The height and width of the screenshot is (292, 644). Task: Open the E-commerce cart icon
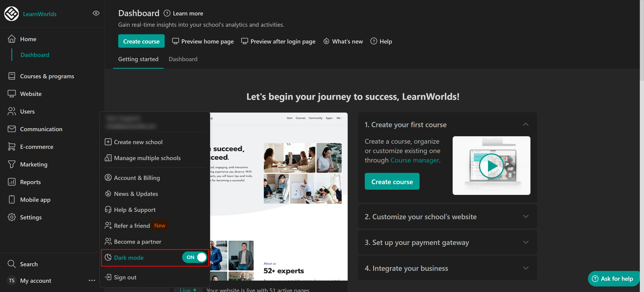click(x=12, y=147)
